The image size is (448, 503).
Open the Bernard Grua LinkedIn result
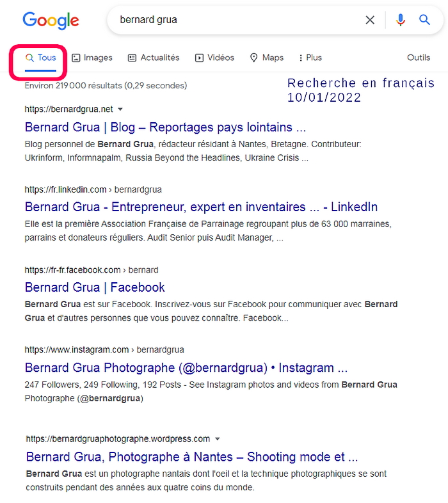(x=201, y=207)
